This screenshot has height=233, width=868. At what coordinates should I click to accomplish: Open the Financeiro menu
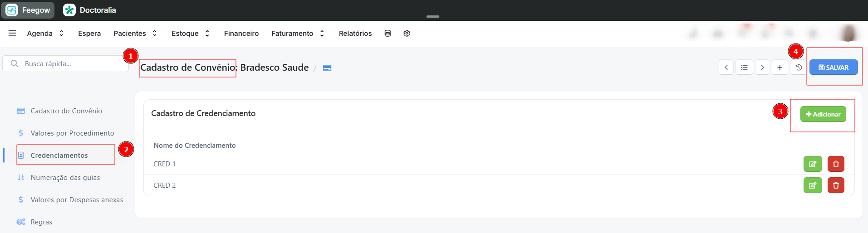pos(241,34)
